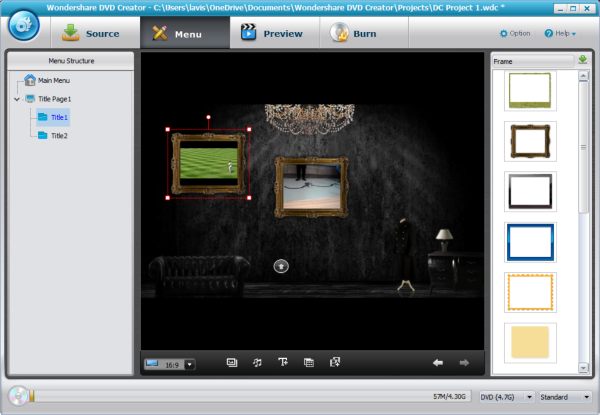This screenshot has height=415, width=600.
Task: Click the disc capacity progress bar
Action: coord(249,396)
